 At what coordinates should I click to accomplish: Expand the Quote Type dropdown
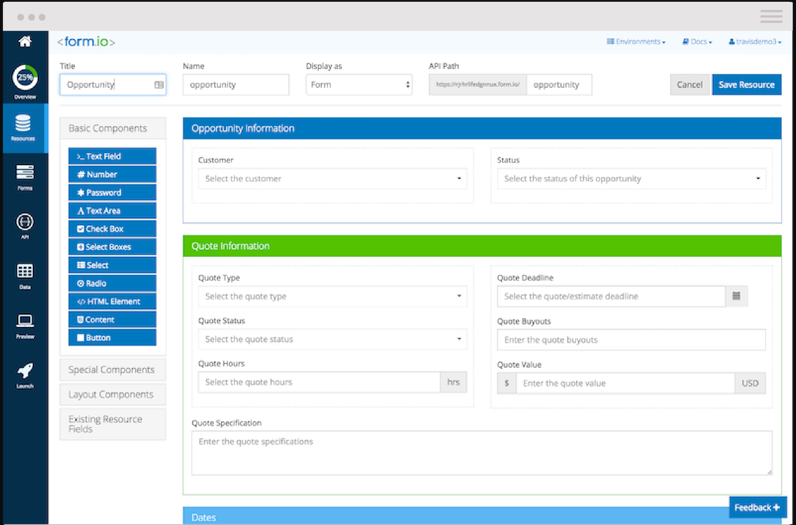pyautogui.click(x=332, y=296)
